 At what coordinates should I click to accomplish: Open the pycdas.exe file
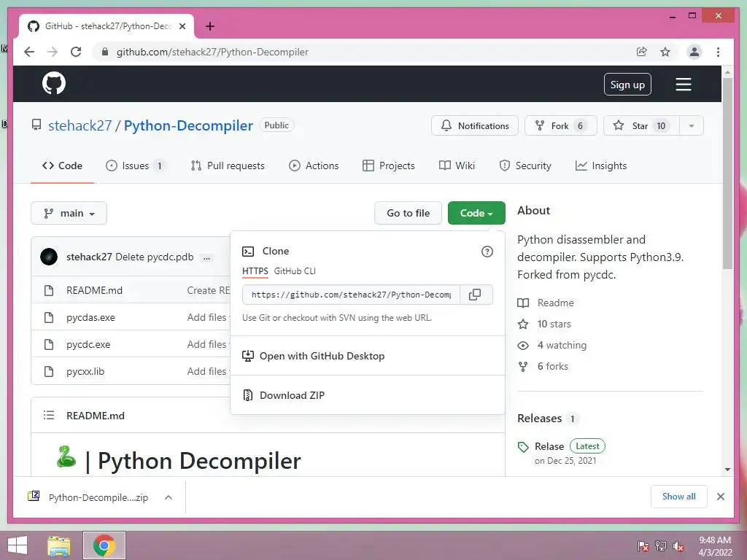90,317
